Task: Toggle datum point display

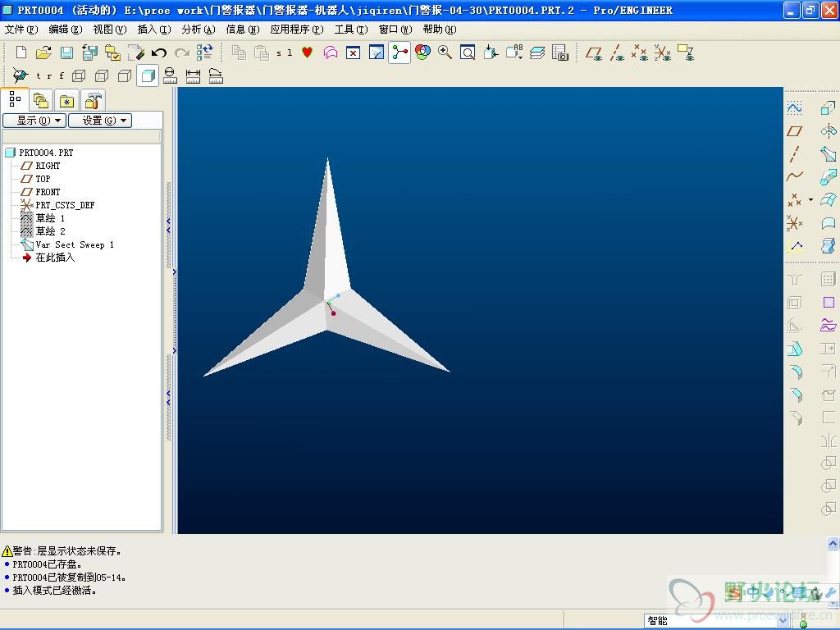Action: (639, 52)
